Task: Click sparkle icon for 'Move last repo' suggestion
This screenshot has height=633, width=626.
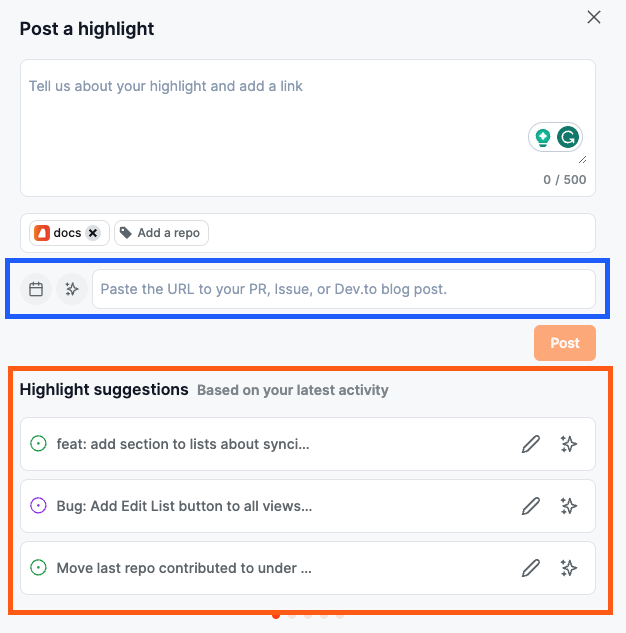Action: pyautogui.click(x=569, y=568)
